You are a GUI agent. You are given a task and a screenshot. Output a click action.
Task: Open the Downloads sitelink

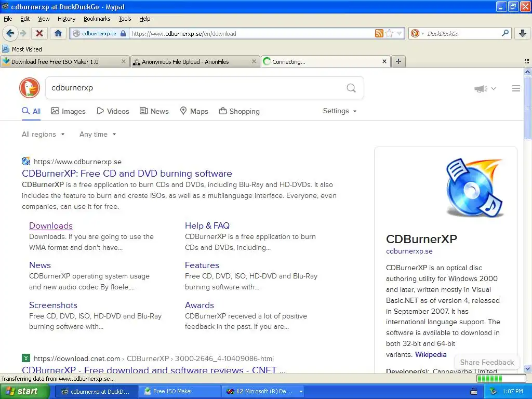(x=51, y=225)
